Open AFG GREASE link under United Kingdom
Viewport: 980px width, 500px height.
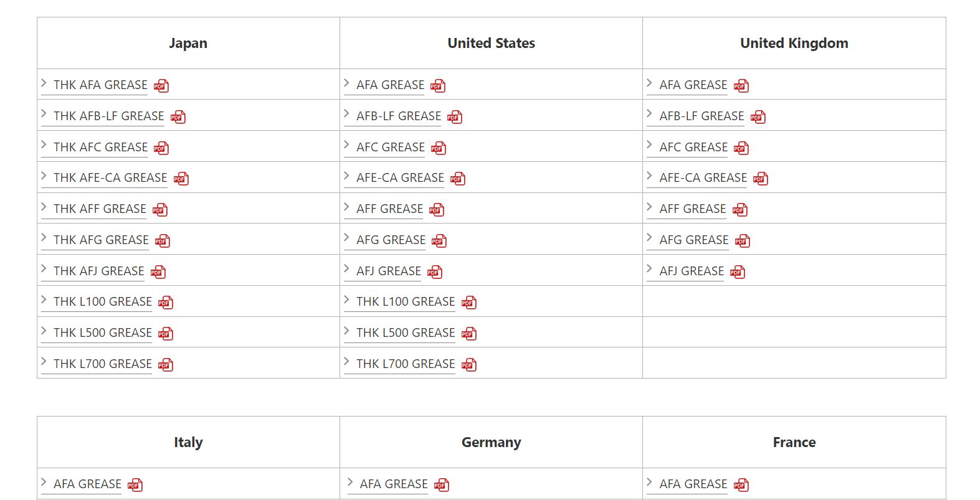pos(694,240)
